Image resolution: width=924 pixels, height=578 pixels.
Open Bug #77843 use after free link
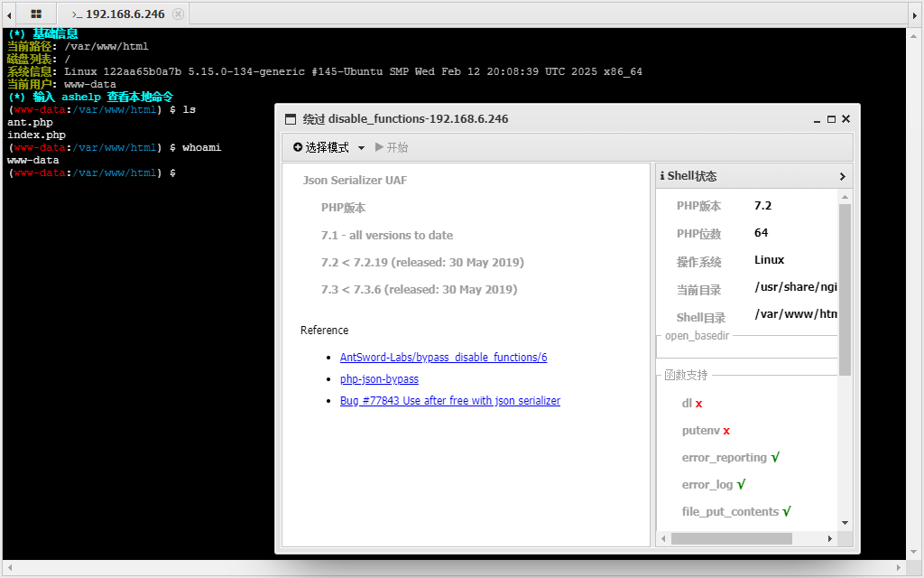449,401
